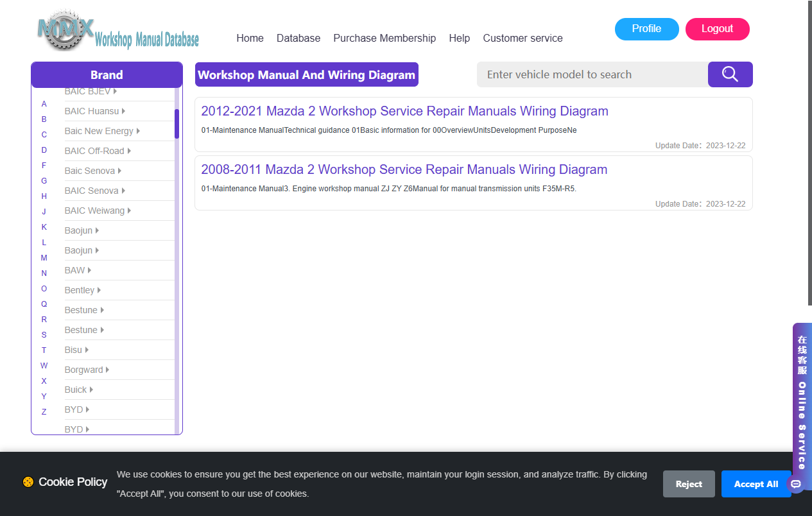
Task: Expand the Baic New Energy brand
Action: point(102,131)
